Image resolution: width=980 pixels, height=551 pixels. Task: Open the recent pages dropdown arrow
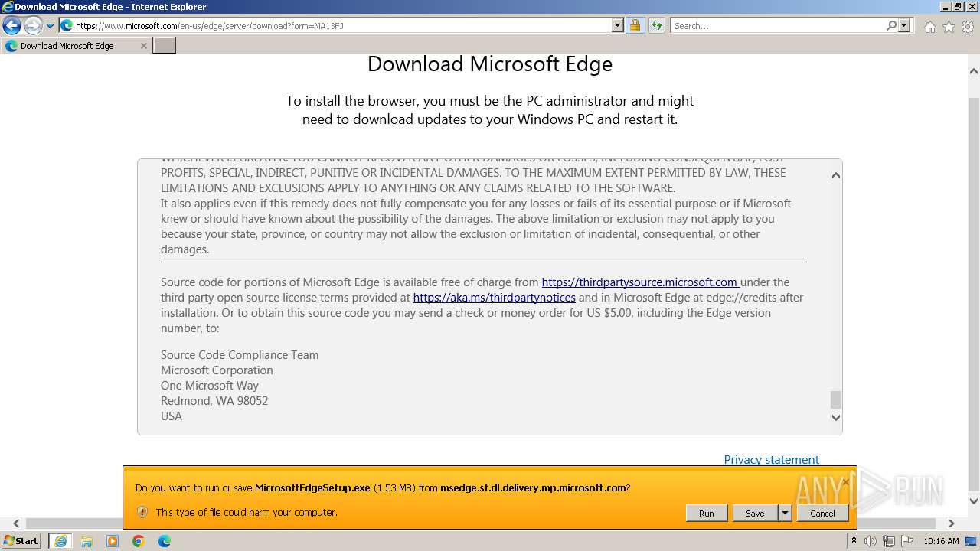click(51, 26)
